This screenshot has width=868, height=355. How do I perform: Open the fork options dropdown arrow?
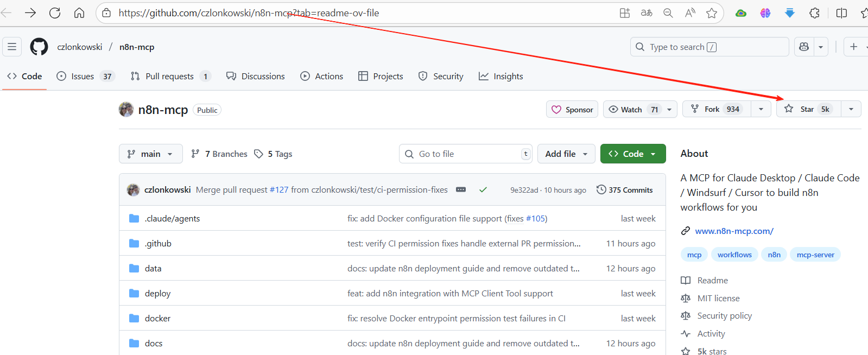761,109
